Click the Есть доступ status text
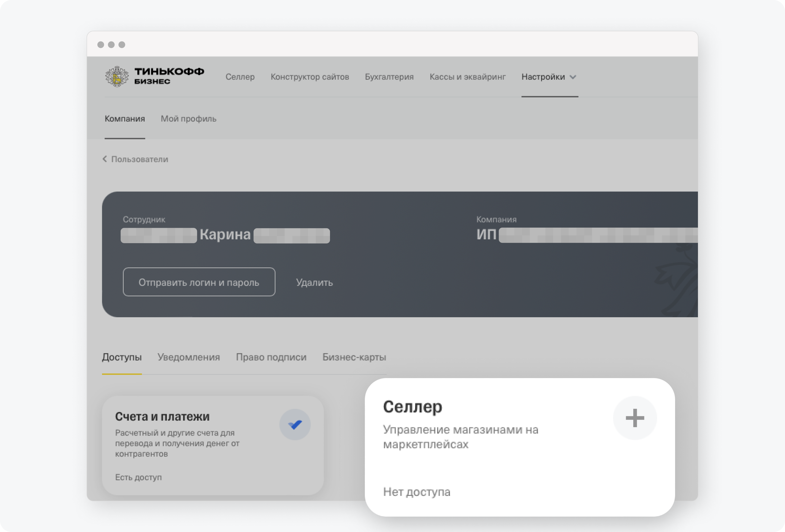785x532 pixels. tap(139, 477)
